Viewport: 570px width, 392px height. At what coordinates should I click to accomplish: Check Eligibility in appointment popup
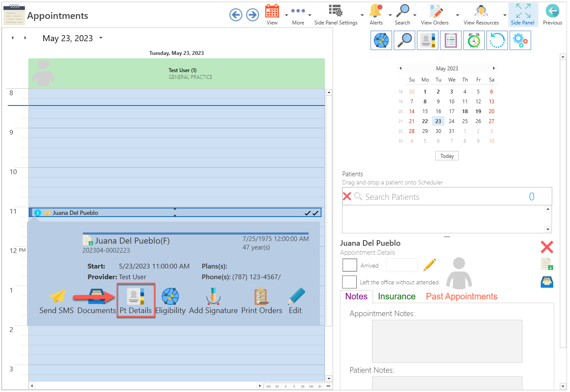point(170,302)
